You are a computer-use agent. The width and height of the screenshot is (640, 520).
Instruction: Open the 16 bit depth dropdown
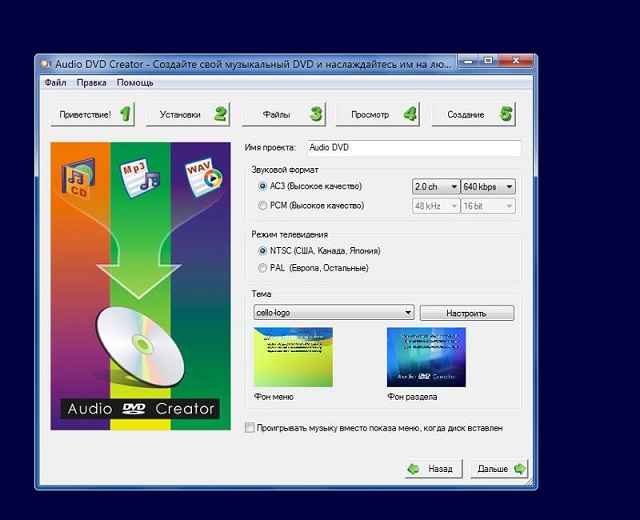(x=488, y=206)
